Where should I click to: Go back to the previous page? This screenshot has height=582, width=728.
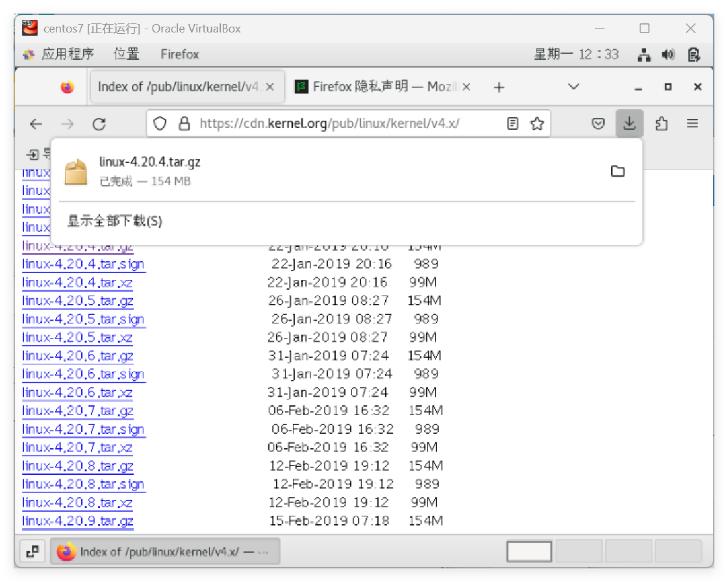click(36, 123)
